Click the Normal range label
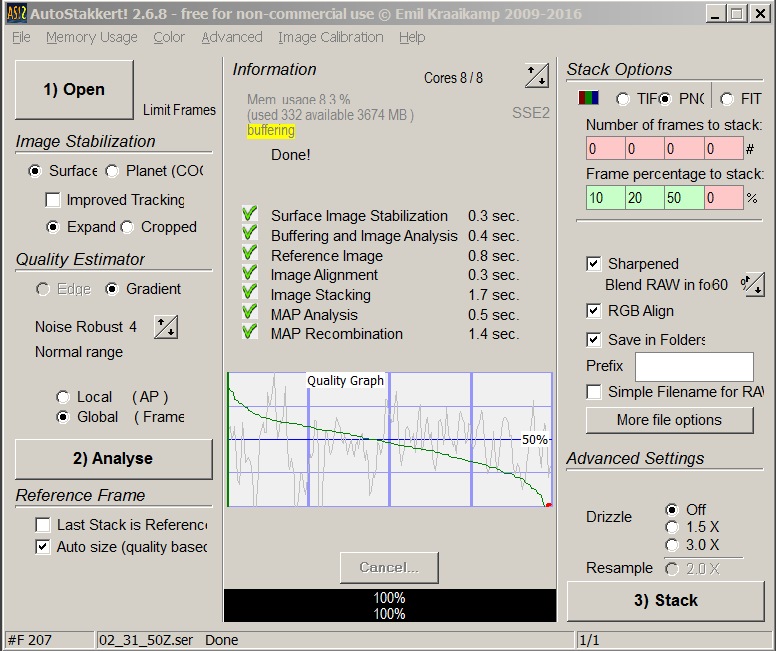 [79, 352]
